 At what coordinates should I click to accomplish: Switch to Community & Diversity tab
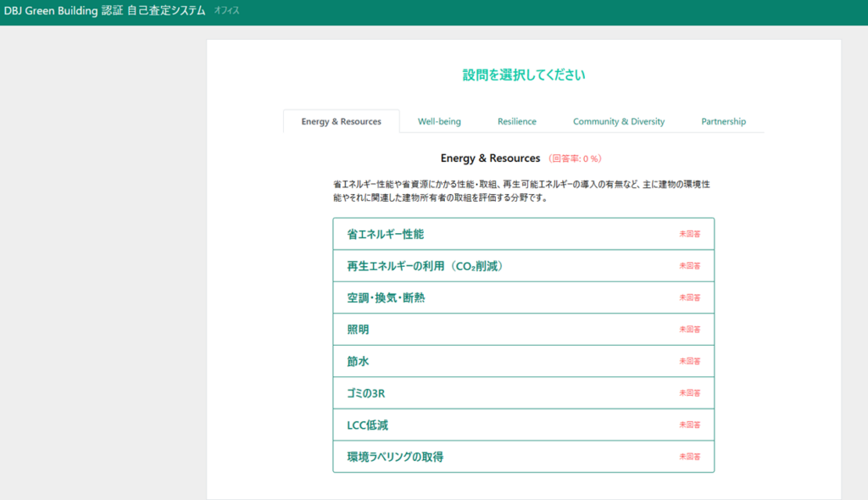619,121
